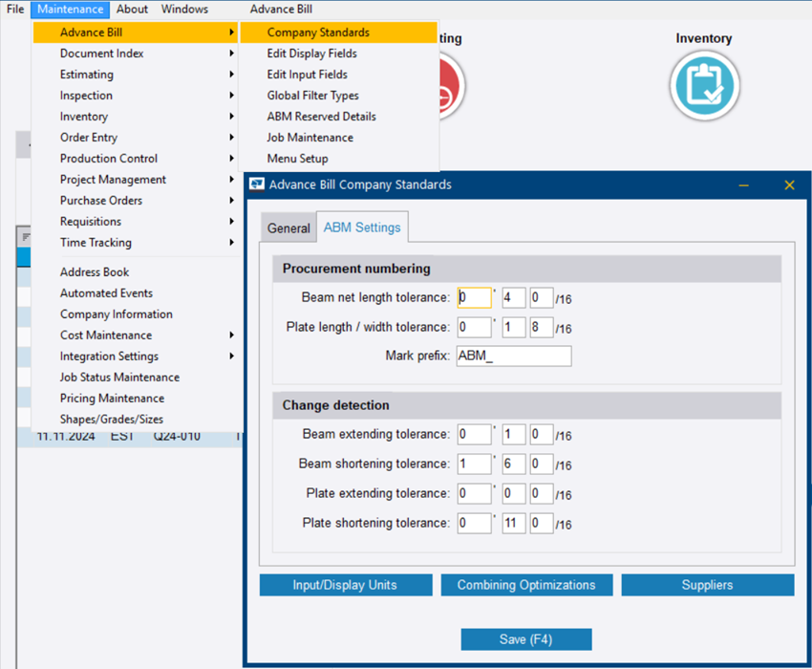Screen dimensions: 812x669
Task: Focus Beam net length tolerance sixteenths field
Action: coord(542,297)
